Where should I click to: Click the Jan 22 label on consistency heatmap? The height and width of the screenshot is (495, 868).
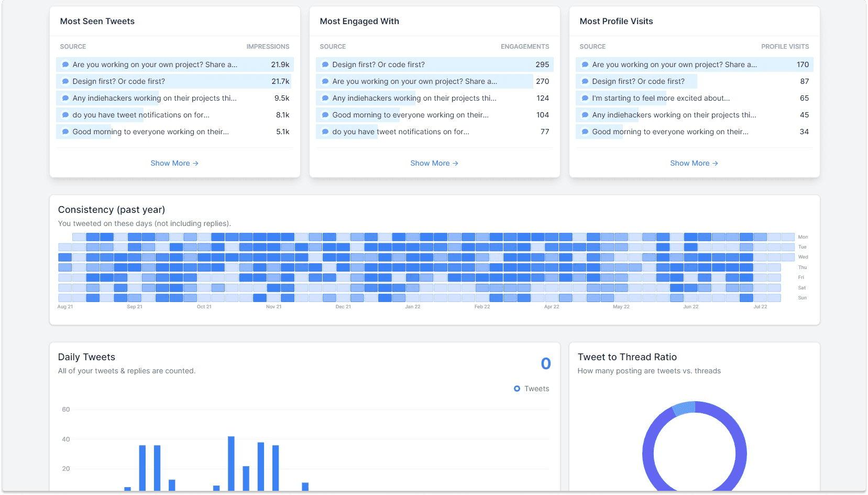tap(413, 307)
